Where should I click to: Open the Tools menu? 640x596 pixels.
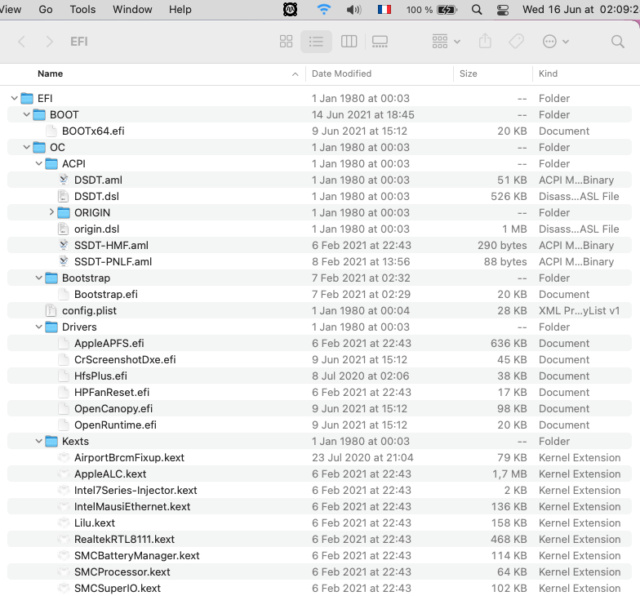point(82,9)
